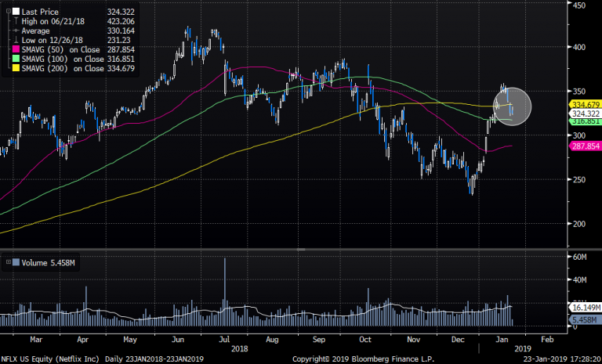Click the Feb label on time axis

547,340
